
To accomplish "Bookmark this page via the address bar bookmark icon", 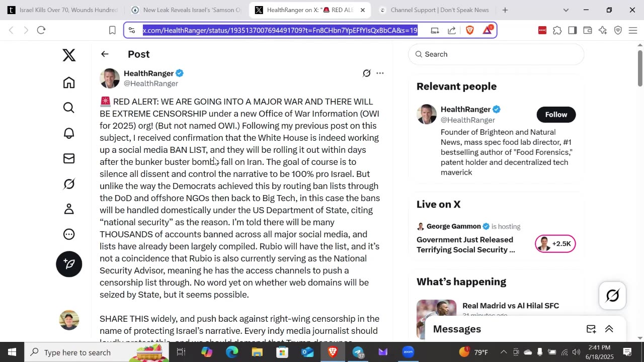I will pyautogui.click(x=113, y=30).
